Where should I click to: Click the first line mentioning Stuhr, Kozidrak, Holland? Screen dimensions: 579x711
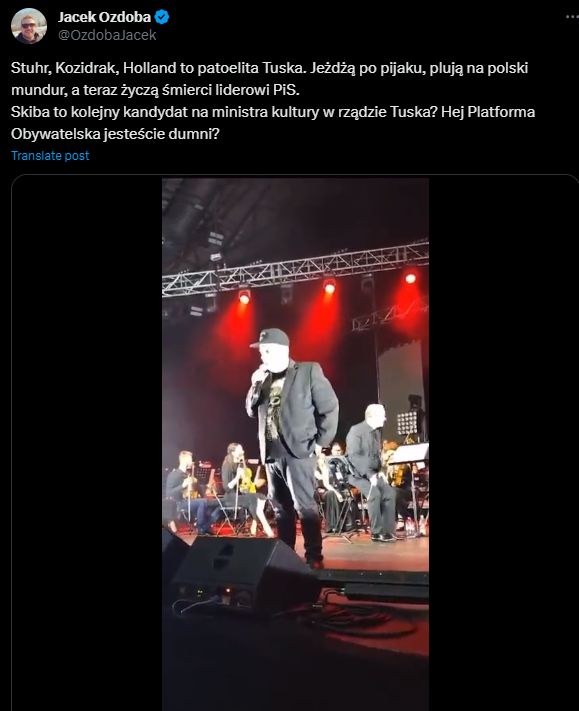click(x=269, y=68)
